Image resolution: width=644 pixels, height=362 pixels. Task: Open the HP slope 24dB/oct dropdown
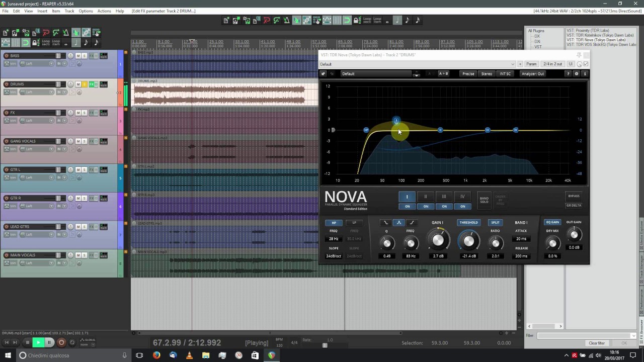(334, 256)
